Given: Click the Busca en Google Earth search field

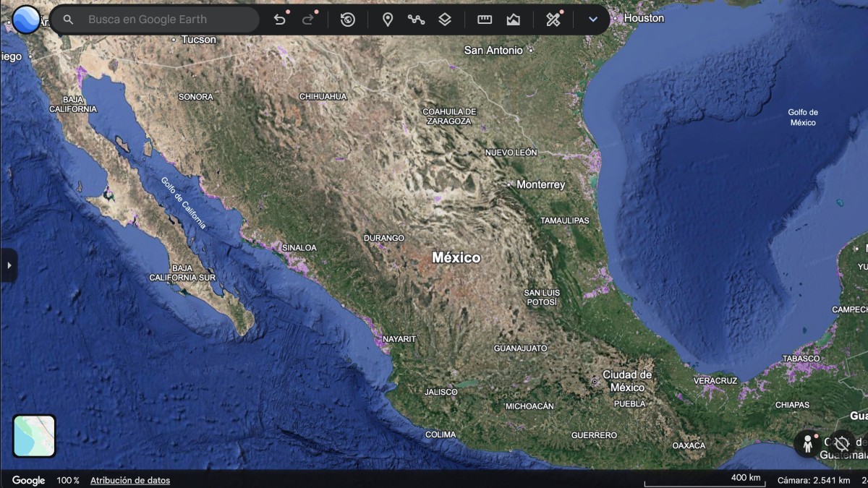Looking at the screenshot, I should [x=156, y=20].
